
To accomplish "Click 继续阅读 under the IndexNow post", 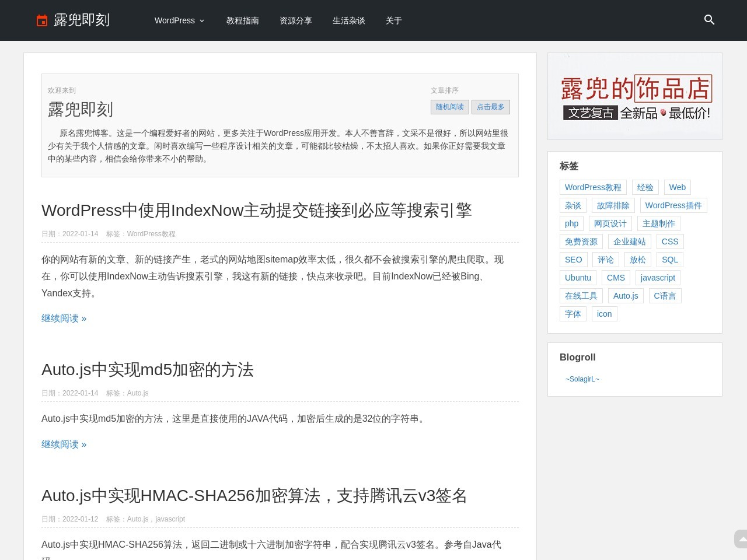I will [64, 318].
